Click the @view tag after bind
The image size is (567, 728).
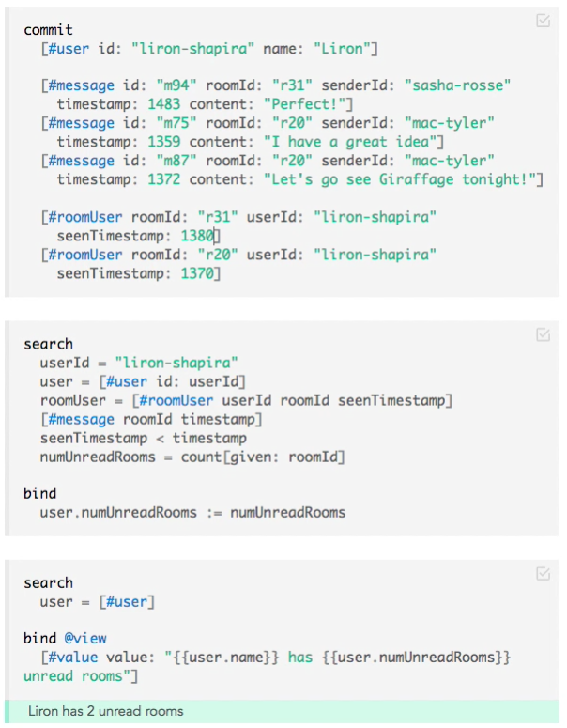coord(84,639)
